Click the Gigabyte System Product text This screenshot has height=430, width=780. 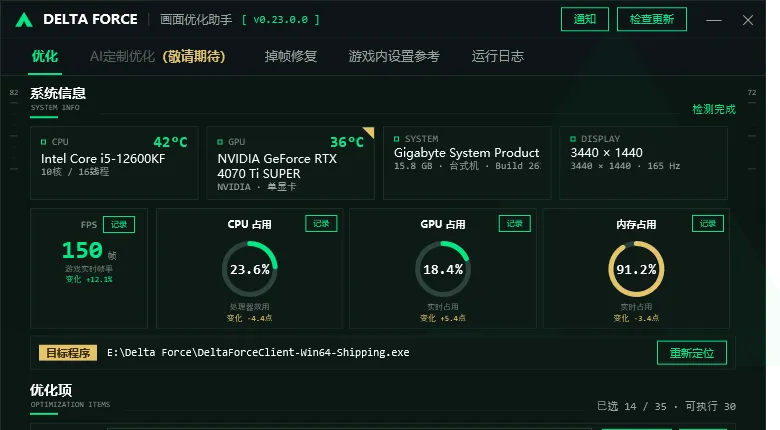[467, 153]
